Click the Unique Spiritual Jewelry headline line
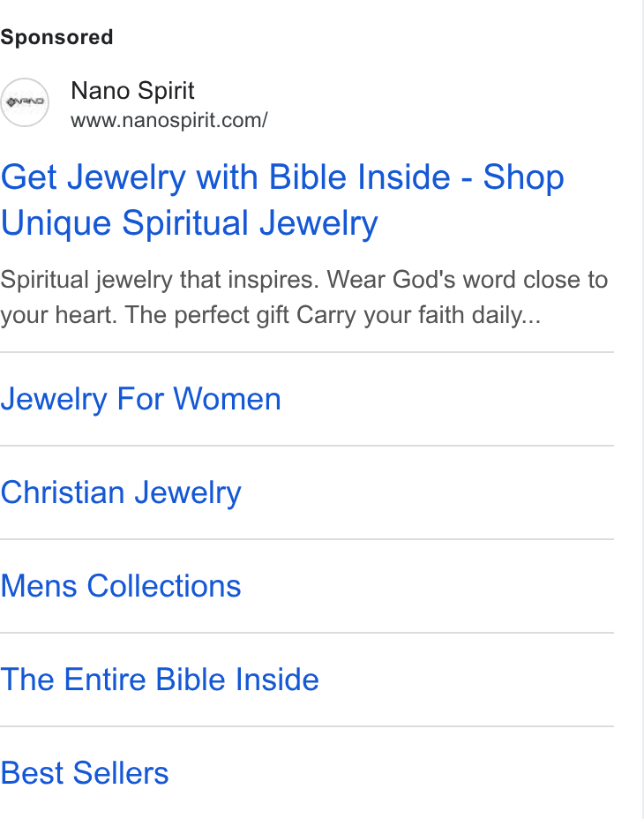The height and width of the screenshot is (819, 644). coord(189,223)
